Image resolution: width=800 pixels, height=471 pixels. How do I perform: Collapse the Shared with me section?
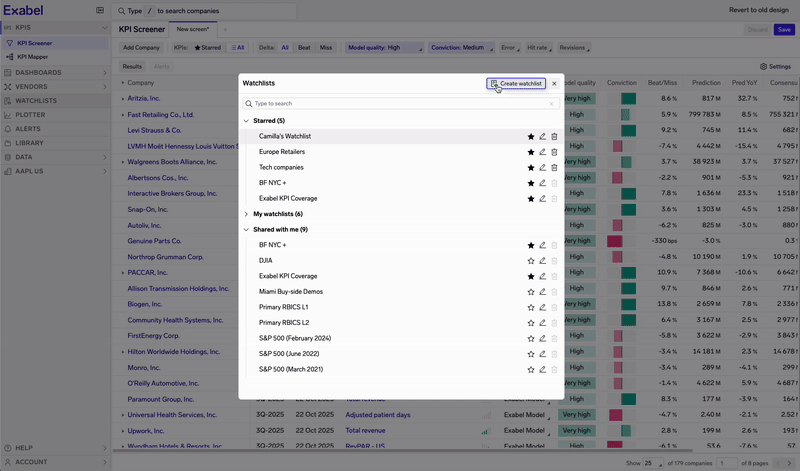(x=246, y=230)
